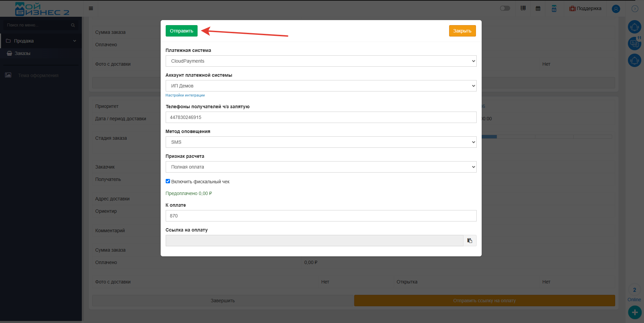Open the 'Платежная система' dropdown

pos(321,61)
